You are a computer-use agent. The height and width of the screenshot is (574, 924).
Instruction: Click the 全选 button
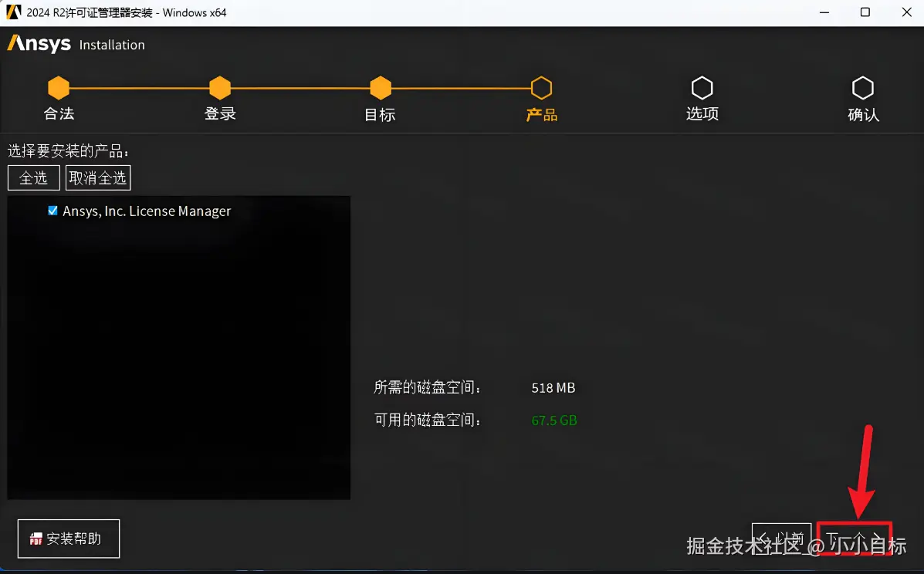34,177
